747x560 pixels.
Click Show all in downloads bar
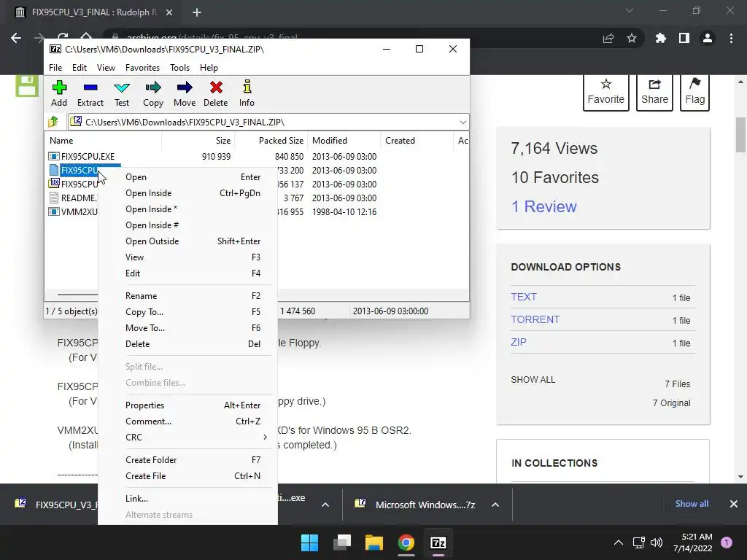tap(692, 504)
